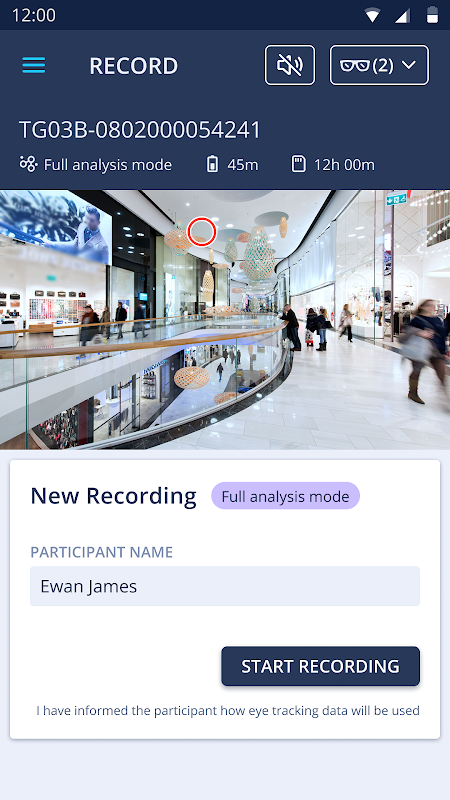Toggle the muted speaker button
The image size is (450, 800).
point(290,65)
